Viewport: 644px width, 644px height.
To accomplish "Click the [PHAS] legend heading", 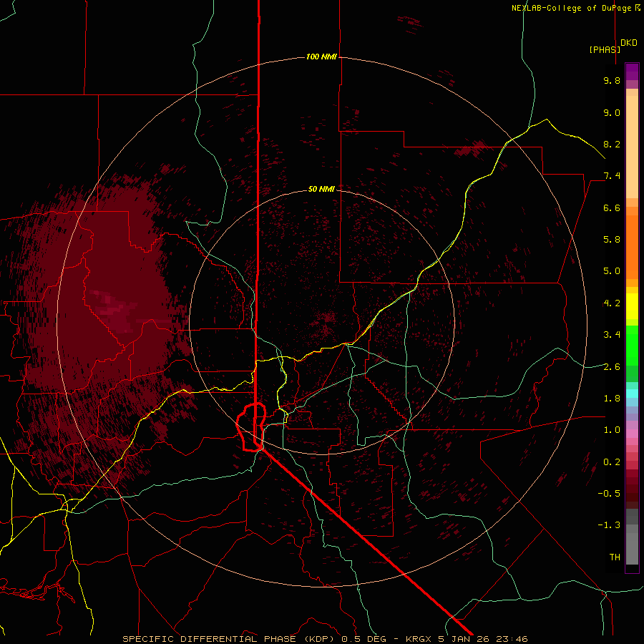I will (605, 49).
